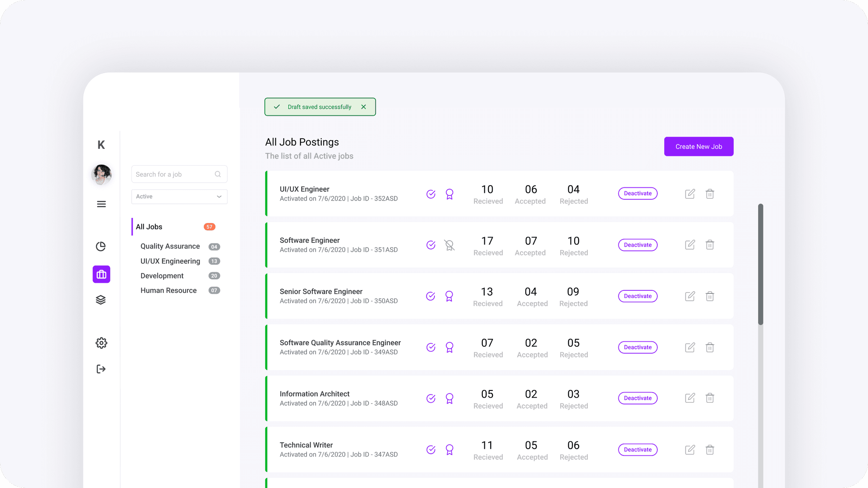The image size is (868, 488).
Task: Open the Information Architect job title
Action: pyautogui.click(x=314, y=394)
